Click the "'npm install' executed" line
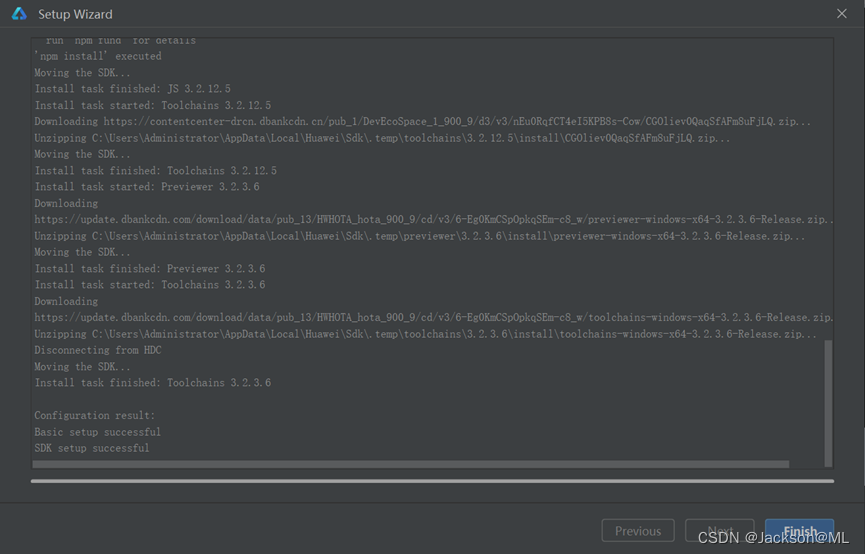The height and width of the screenshot is (554, 865). point(98,56)
